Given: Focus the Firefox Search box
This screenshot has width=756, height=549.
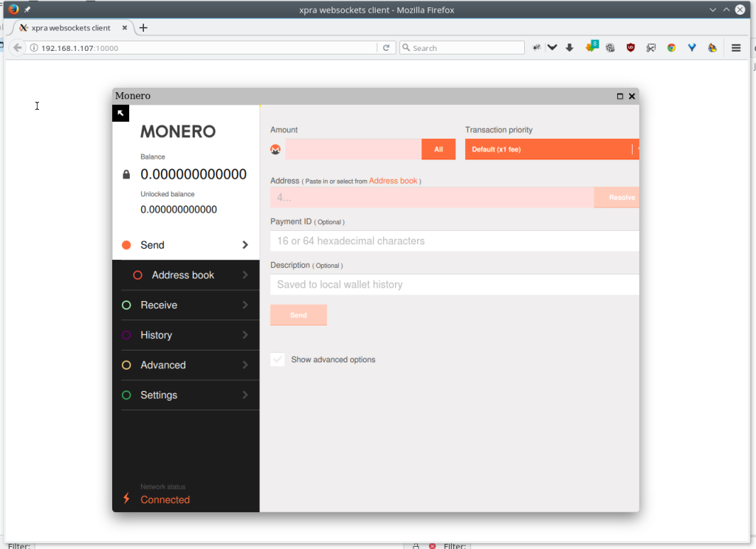Looking at the screenshot, I should (462, 48).
